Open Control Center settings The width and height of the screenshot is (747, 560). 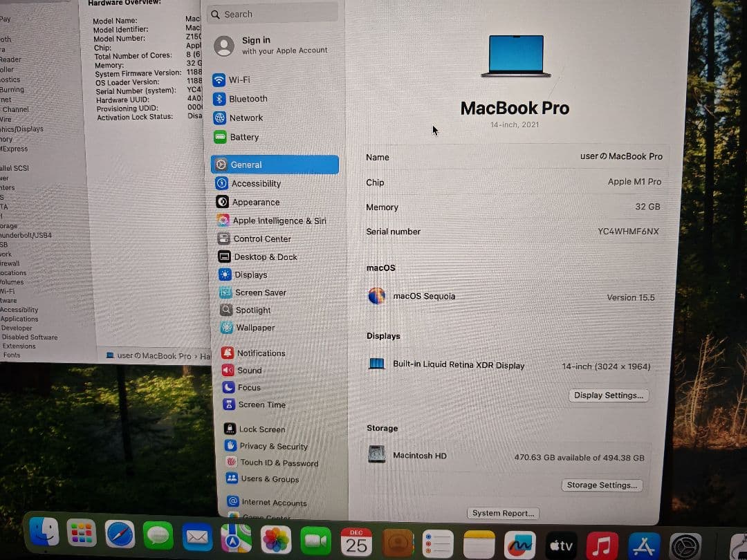click(261, 239)
